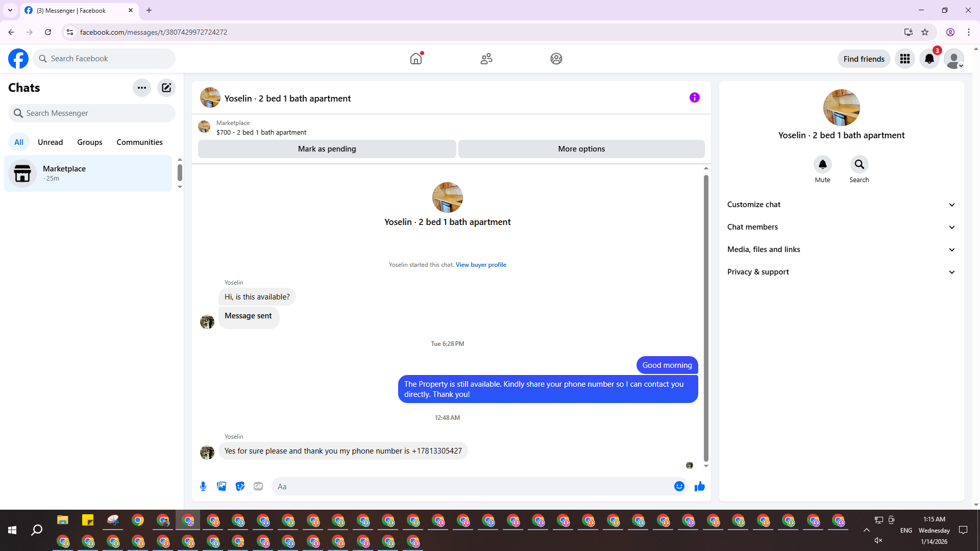Open the GIF picker icon
The width and height of the screenshot is (980, 551).
(x=258, y=486)
